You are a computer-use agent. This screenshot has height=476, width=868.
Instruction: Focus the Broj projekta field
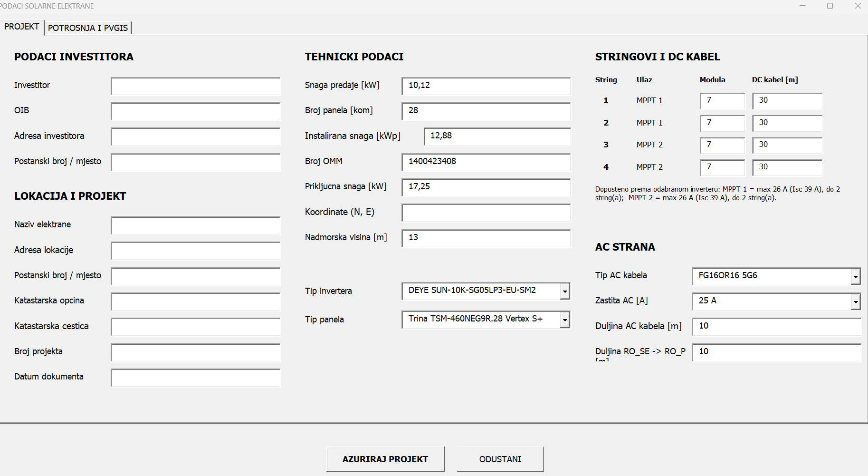[196, 352]
